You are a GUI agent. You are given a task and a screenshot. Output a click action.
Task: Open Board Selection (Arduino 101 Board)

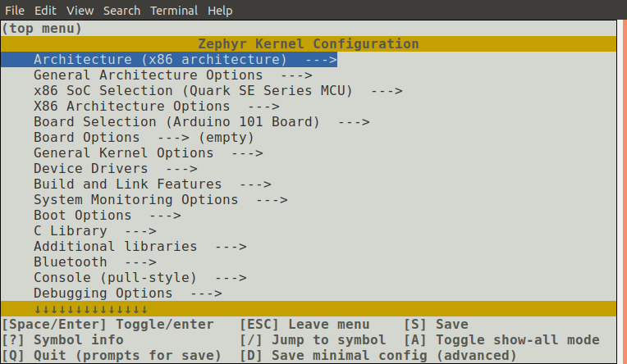click(x=202, y=122)
